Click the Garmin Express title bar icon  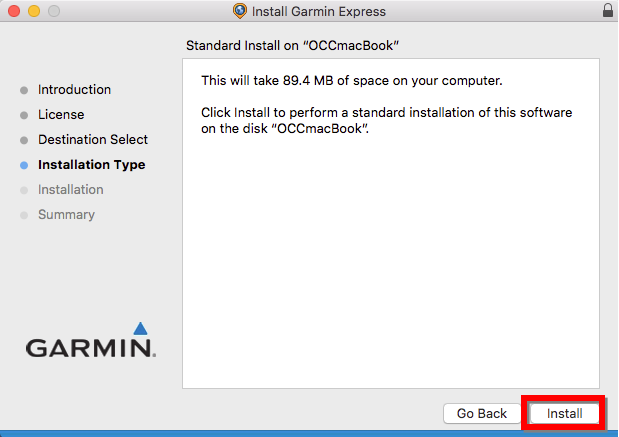coord(239,12)
